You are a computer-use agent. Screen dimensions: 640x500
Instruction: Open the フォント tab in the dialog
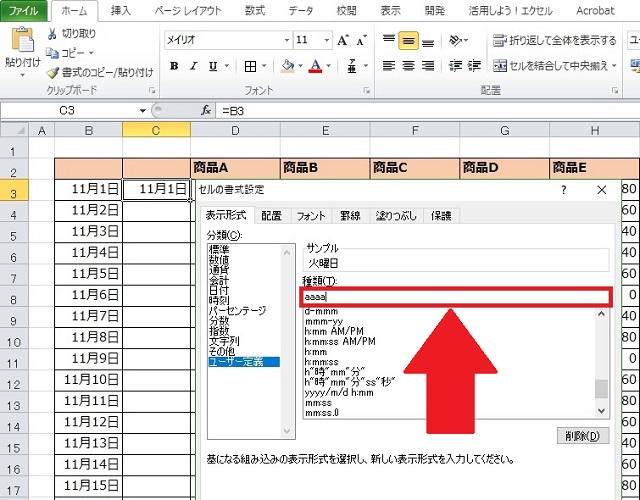(311, 216)
